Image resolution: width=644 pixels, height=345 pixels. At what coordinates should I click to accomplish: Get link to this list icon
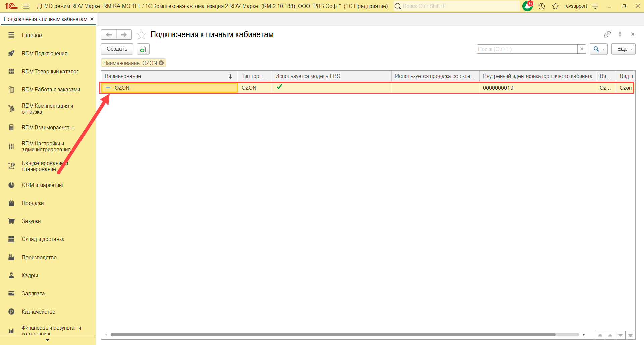click(x=607, y=34)
